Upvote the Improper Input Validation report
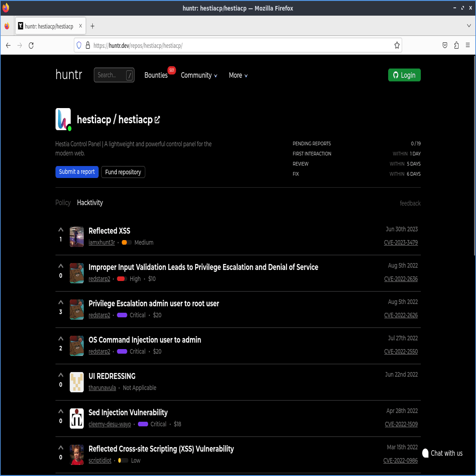 [61, 266]
